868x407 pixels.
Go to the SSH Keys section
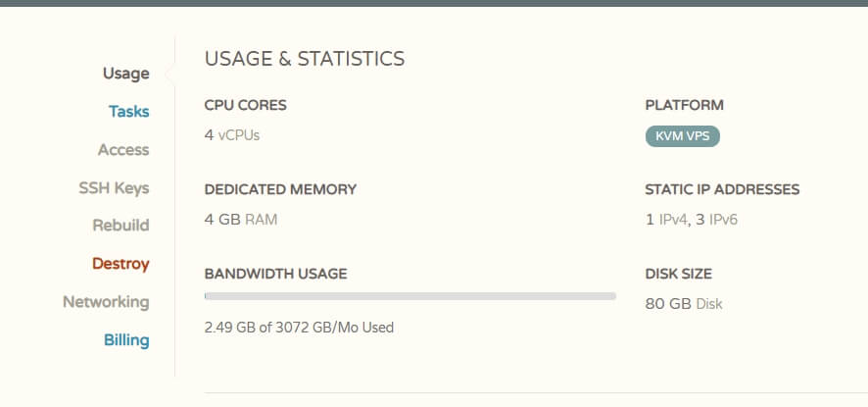114,187
